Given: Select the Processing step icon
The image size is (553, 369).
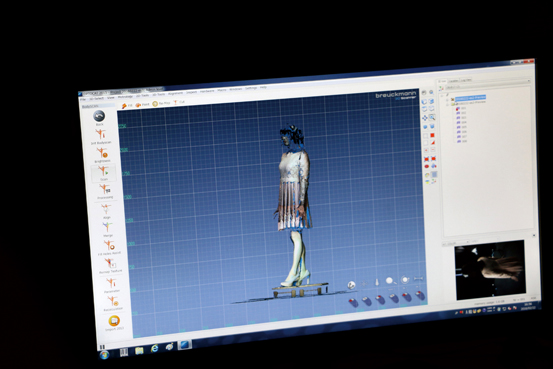Looking at the screenshot, I should (105, 189).
